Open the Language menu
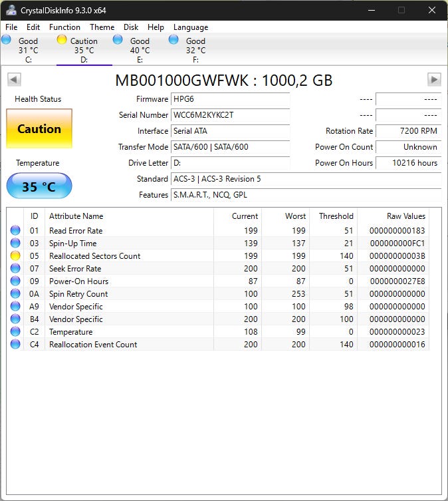This screenshot has height=501, width=448. coord(191,27)
